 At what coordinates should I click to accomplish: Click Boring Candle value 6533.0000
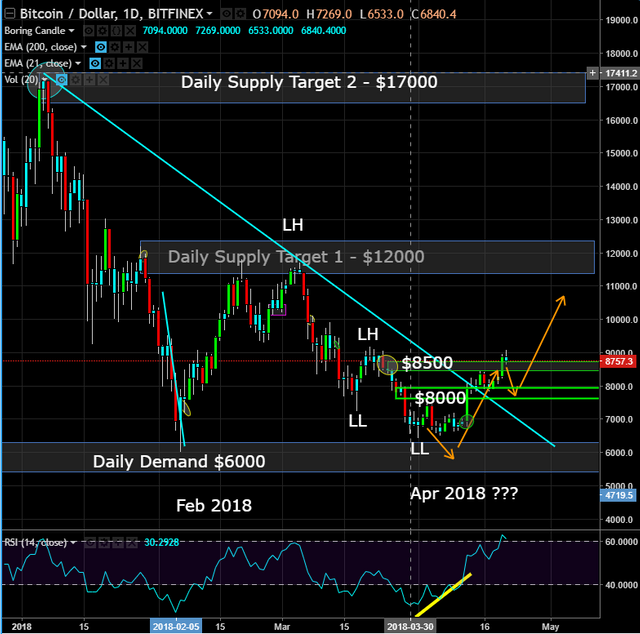point(271,31)
